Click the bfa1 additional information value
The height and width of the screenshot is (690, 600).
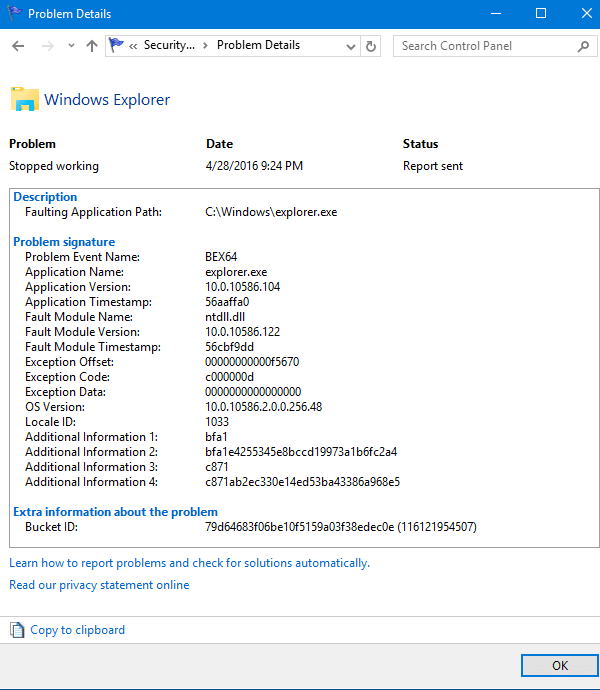pyautogui.click(x=216, y=437)
